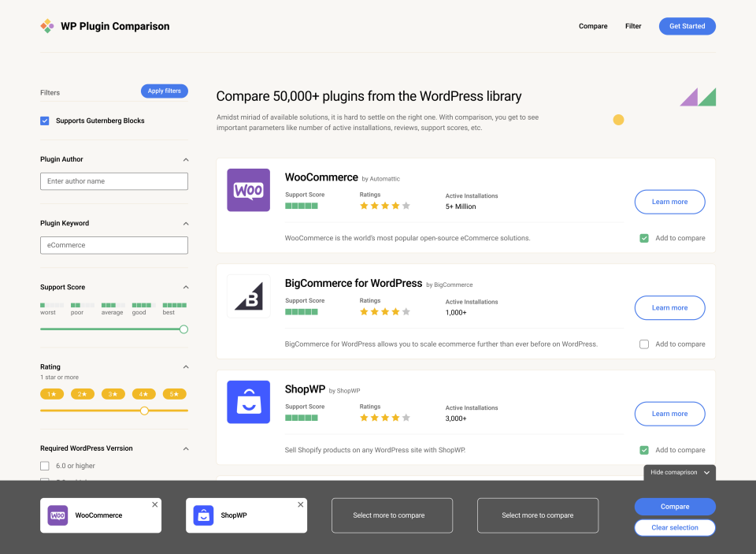
Task: Click WooCommerce star ratings
Action: (385, 206)
